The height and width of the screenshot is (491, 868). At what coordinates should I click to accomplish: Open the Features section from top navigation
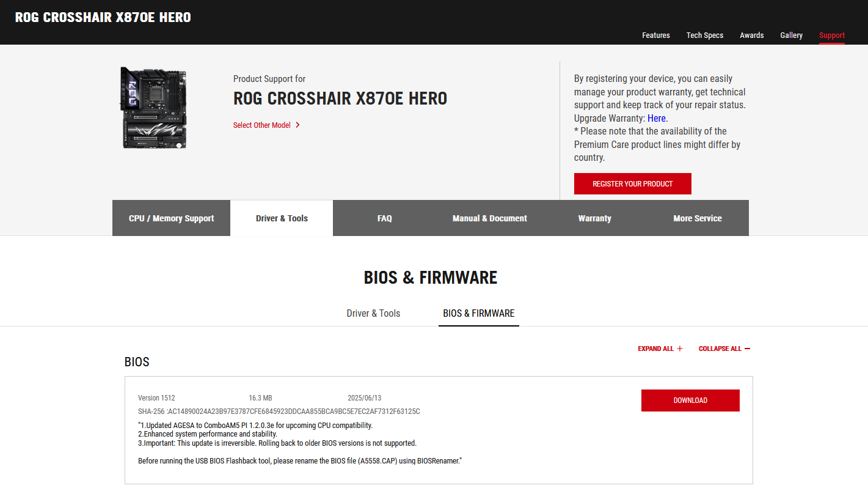(x=655, y=35)
